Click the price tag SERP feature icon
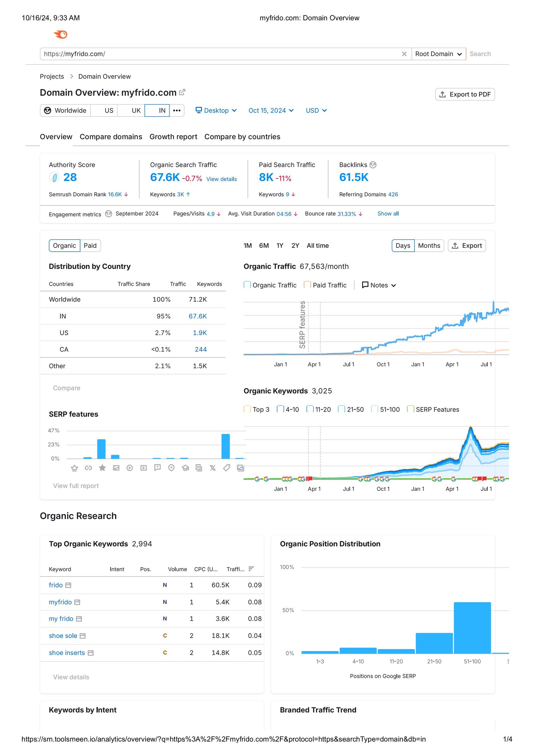Image resolution: width=534 pixels, height=756 pixels. pos(227,468)
